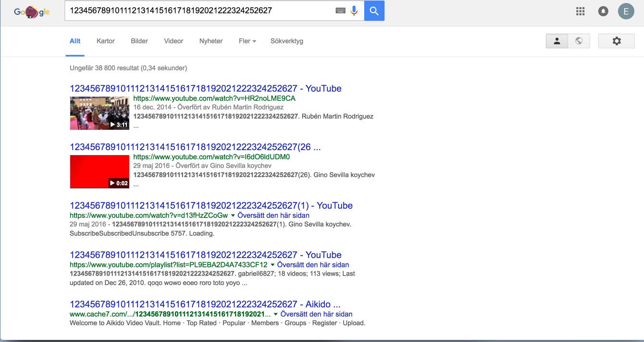
Task: Open the Google apps grid
Action: [x=580, y=12]
